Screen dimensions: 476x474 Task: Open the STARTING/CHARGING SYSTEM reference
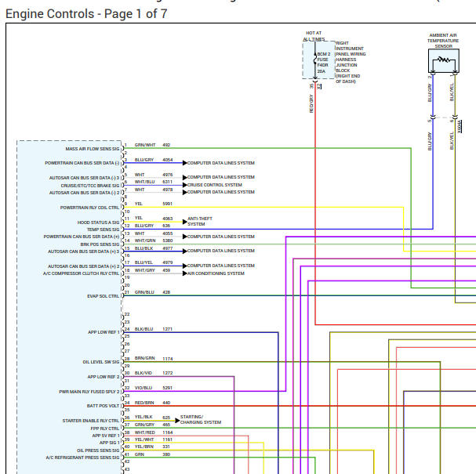(200, 419)
